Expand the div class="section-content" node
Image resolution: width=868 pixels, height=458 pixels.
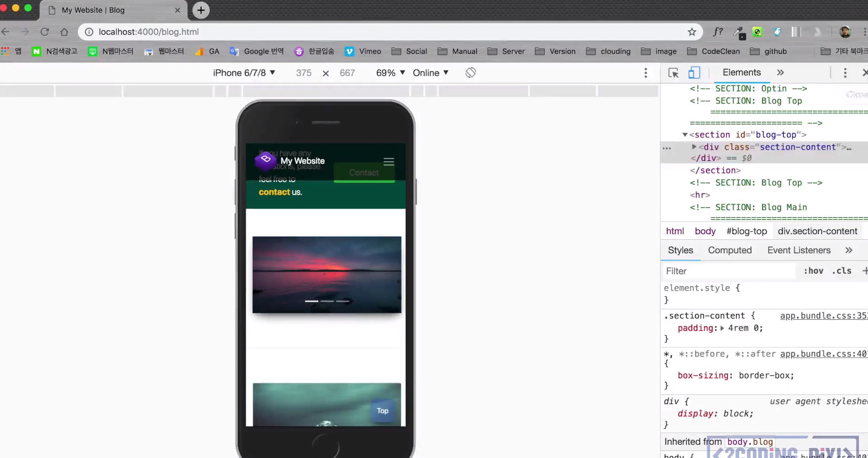[694, 147]
